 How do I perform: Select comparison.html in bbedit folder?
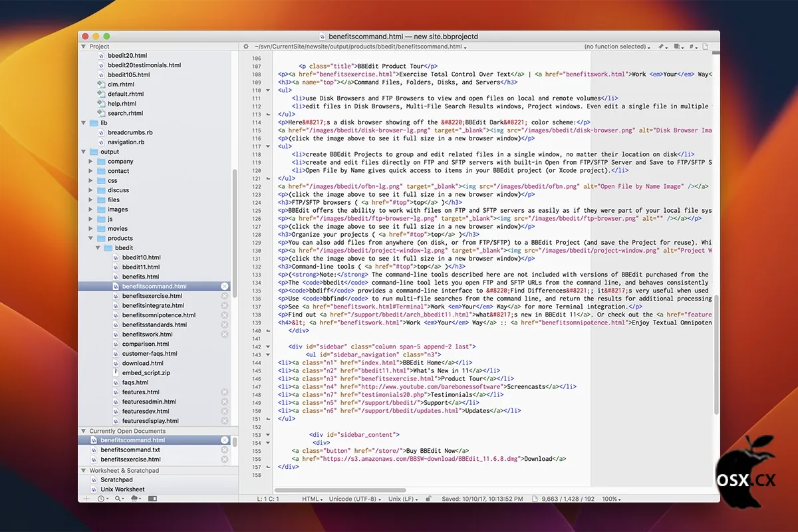click(146, 344)
